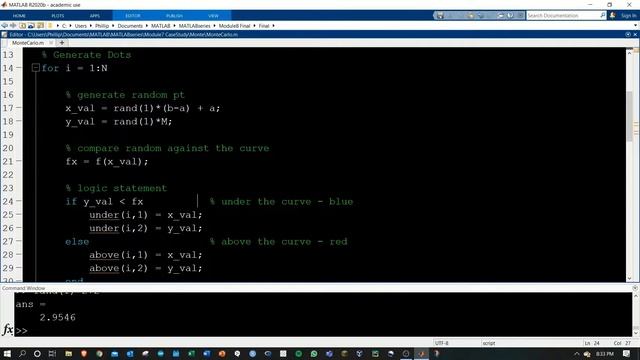Open the Excel icon on the taskbar
This screenshot has width=640, height=360.
coord(191,353)
